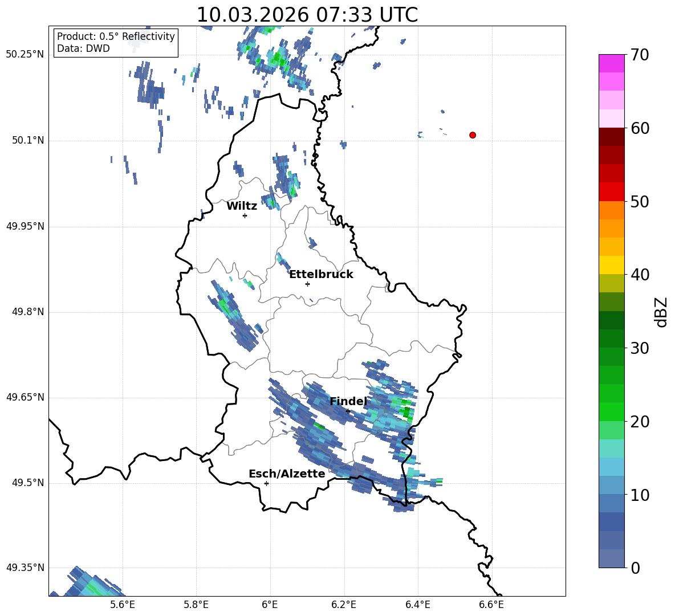Click the 5.6°E longitude label
Screen dimensions: 675x616
click(x=123, y=605)
